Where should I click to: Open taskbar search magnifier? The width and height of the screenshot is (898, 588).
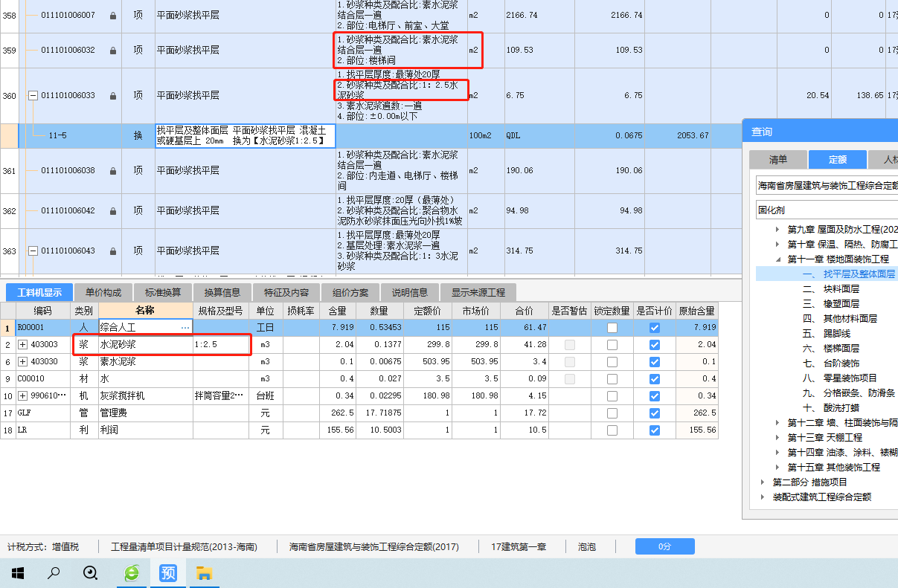[54, 572]
